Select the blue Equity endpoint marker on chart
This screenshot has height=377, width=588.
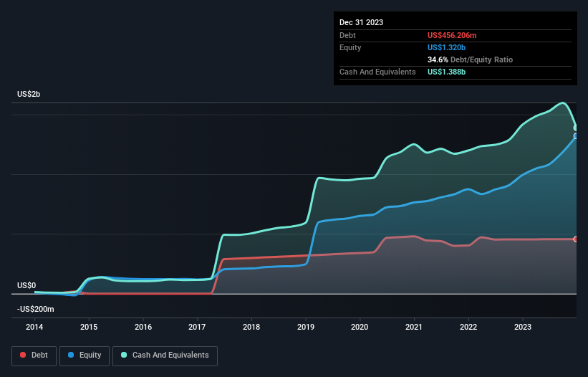tap(576, 135)
